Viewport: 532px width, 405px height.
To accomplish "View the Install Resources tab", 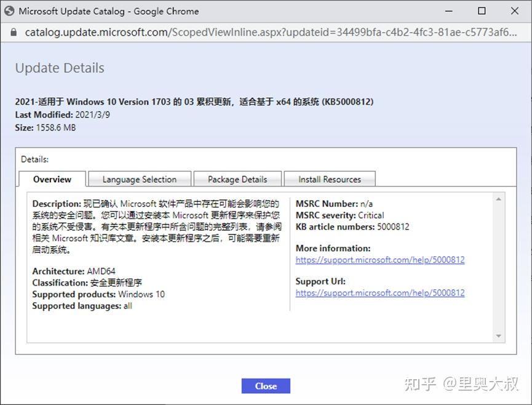I will pyautogui.click(x=330, y=178).
